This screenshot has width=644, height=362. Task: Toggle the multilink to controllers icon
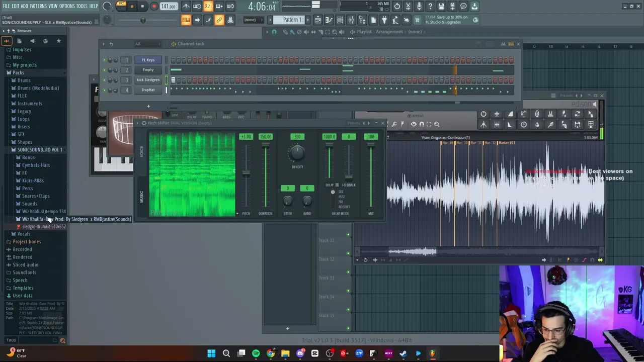pos(230,20)
